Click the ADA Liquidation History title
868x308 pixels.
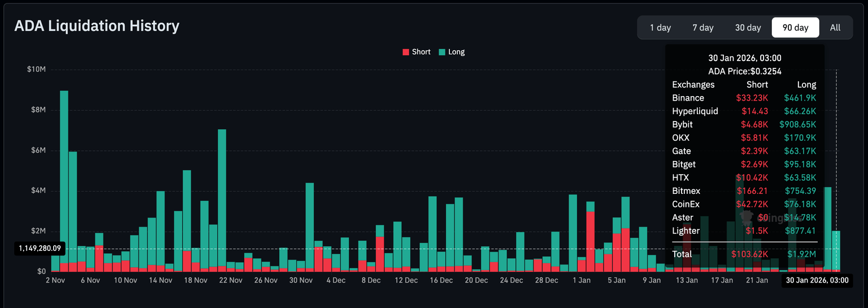[x=97, y=26]
